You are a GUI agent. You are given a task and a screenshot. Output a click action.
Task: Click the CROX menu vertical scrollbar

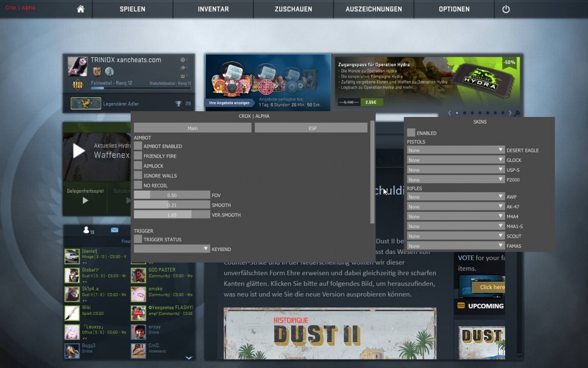coord(373,172)
